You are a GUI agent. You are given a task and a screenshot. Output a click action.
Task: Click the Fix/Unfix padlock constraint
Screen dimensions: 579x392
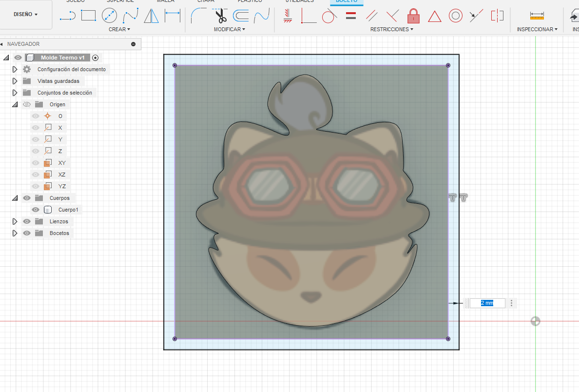click(x=414, y=16)
